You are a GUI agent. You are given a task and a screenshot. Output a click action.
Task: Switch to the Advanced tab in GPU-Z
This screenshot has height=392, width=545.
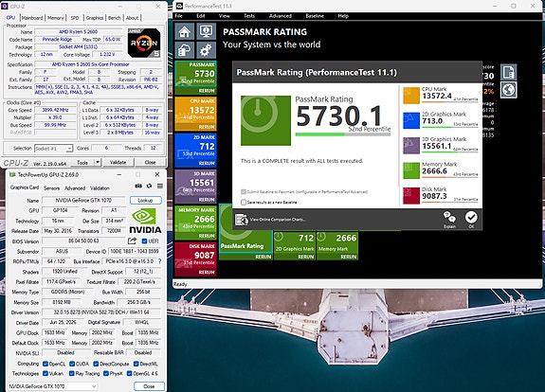[x=75, y=187]
